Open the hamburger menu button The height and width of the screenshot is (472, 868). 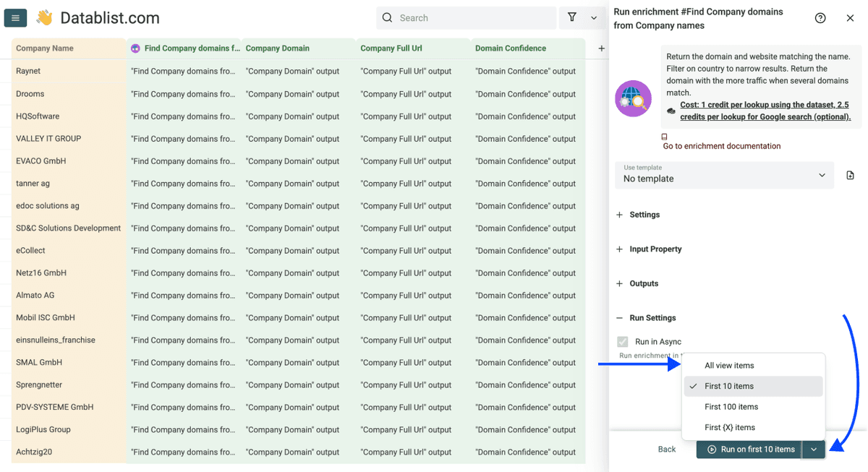pyautogui.click(x=15, y=18)
